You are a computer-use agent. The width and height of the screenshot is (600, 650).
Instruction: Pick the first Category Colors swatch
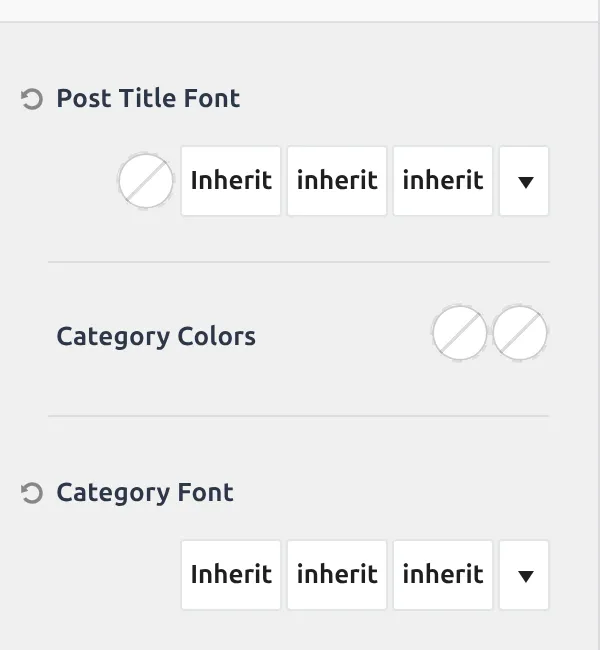460,333
